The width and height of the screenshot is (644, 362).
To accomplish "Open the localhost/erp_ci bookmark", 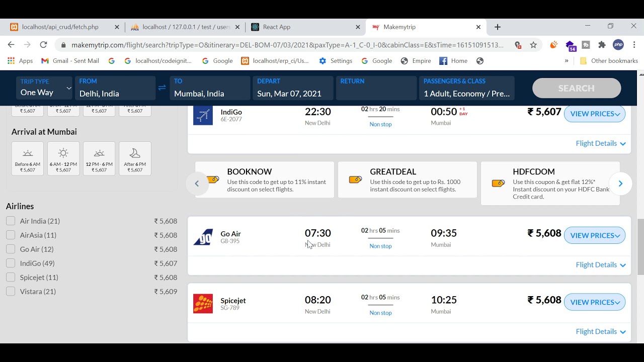I will click(275, 61).
